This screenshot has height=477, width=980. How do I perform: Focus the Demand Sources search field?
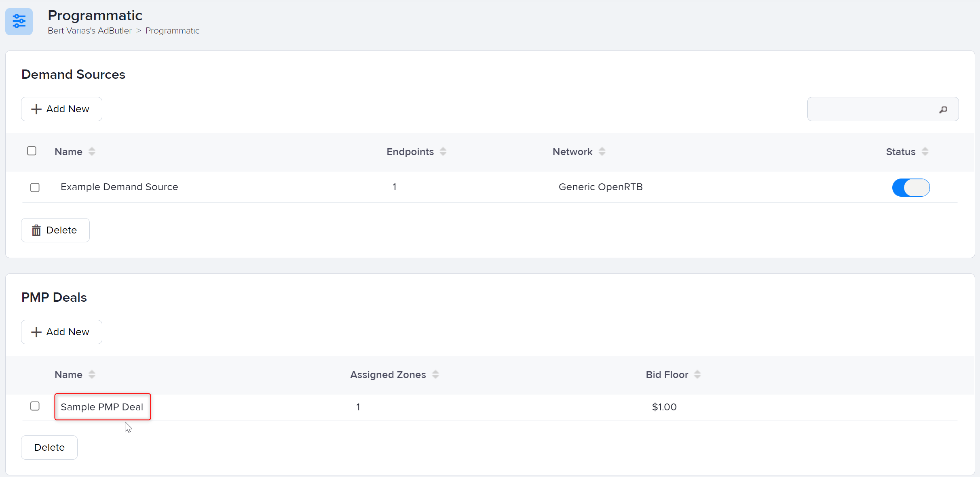point(869,109)
